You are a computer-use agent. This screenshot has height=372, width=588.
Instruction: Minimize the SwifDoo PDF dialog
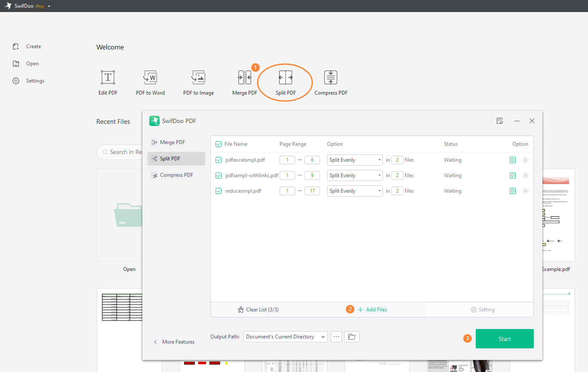(517, 121)
